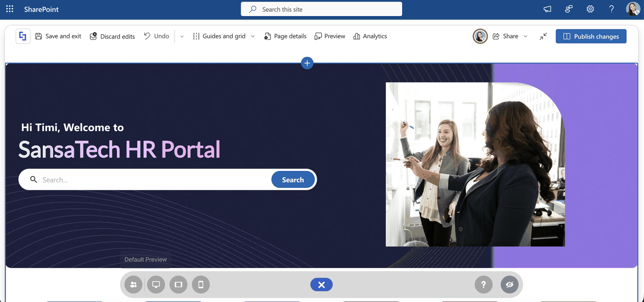Screen dimensions: 644x302
Task: Click the Search this site field
Action: 321,9
